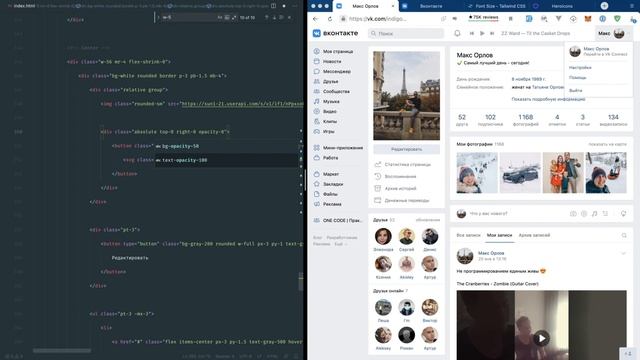The height and width of the screenshot is (360, 640).
Task: Select Помощь in profile menu
Action: pyautogui.click(x=578, y=78)
